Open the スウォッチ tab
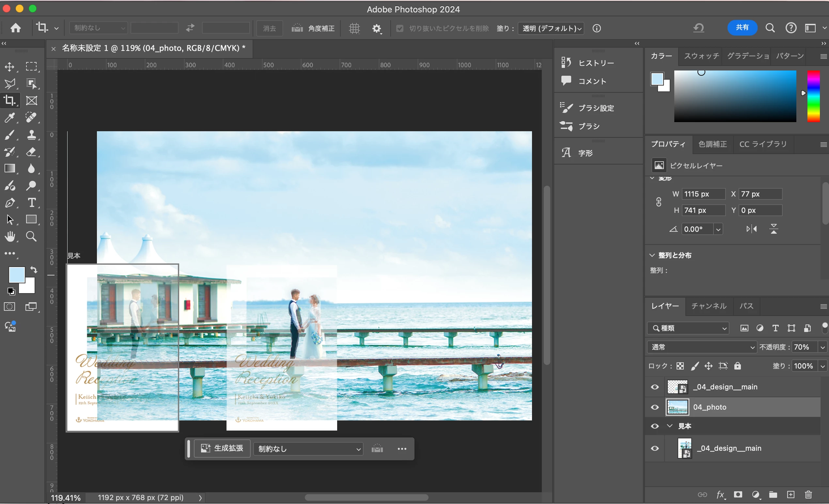Viewport: 829px width, 504px height. (x=701, y=56)
